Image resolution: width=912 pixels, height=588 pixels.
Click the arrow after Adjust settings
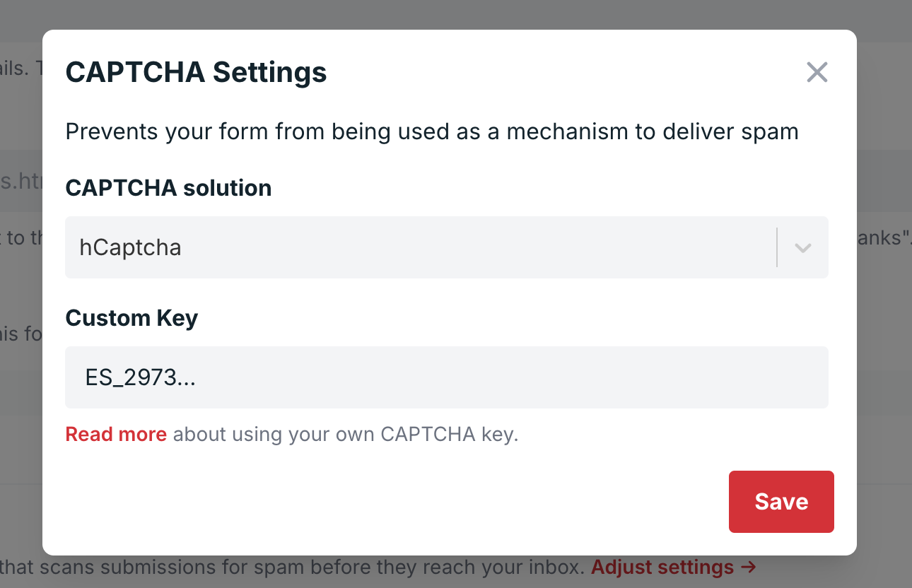point(749,567)
